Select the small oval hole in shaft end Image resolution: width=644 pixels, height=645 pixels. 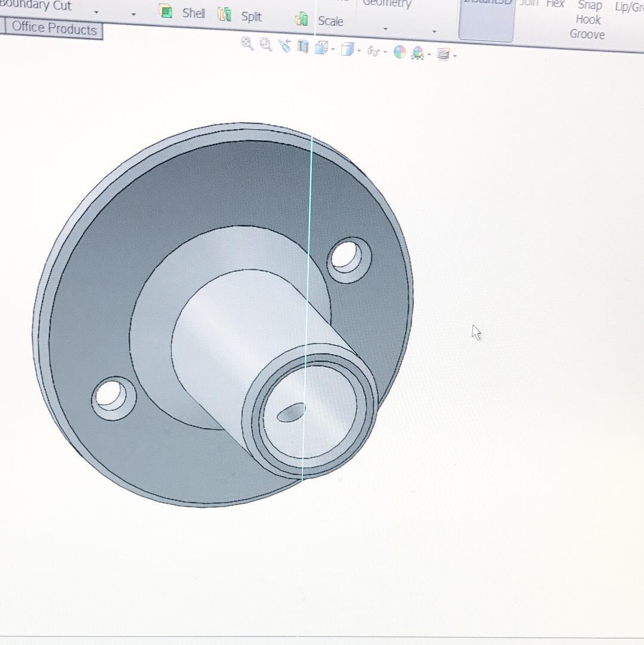(292, 413)
